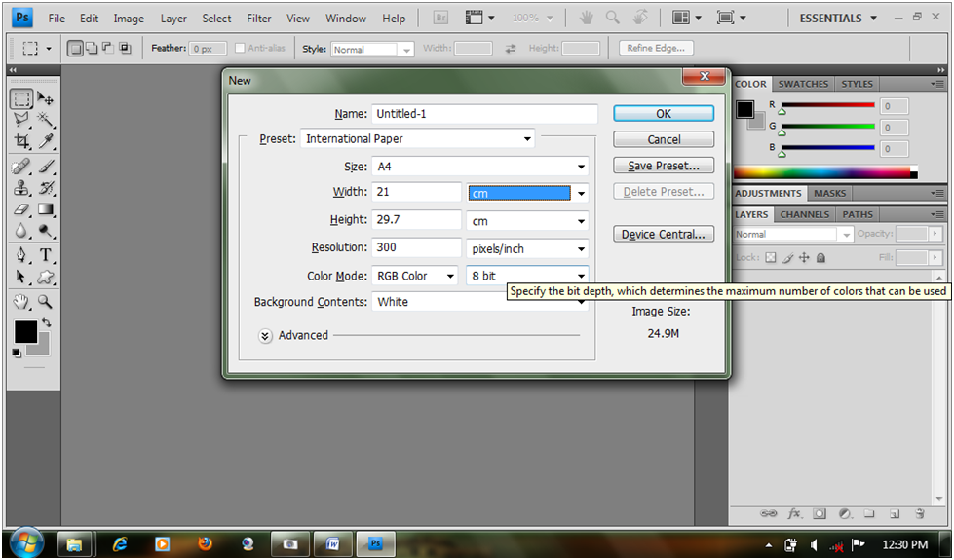The width and height of the screenshot is (954, 560).
Task: Click the Name input field
Action: tap(485, 114)
